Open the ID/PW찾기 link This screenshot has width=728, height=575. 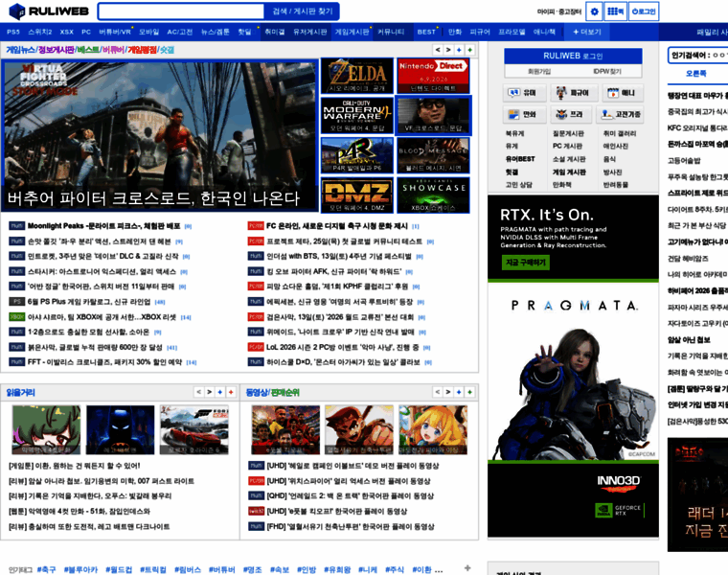tap(607, 71)
